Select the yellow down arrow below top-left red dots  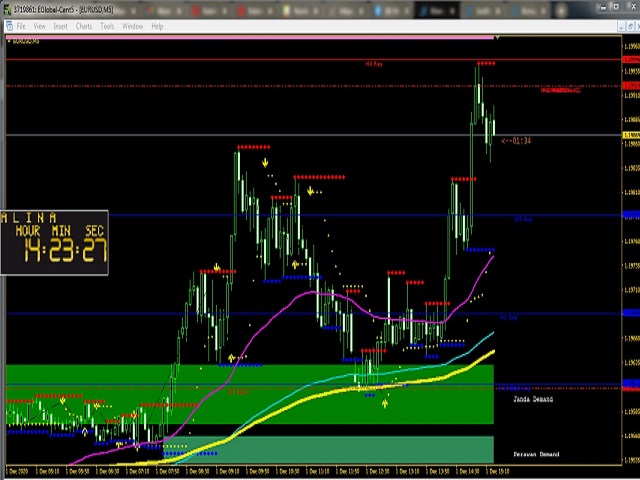click(265, 163)
